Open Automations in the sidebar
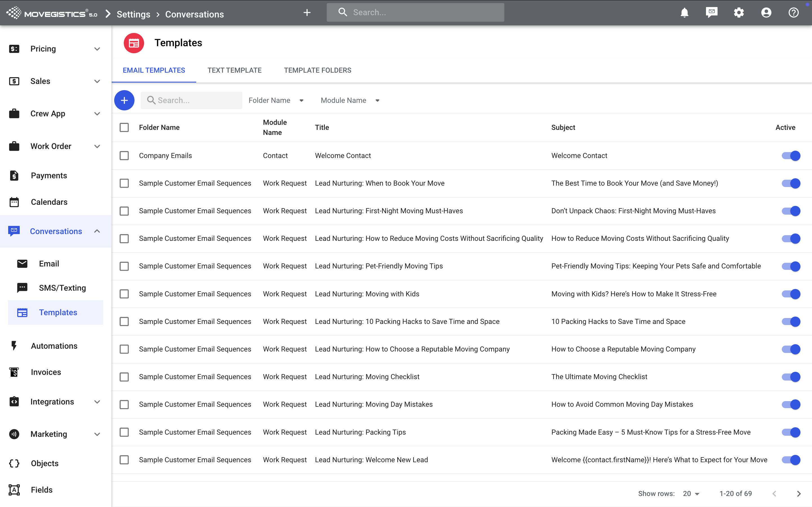 54,346
